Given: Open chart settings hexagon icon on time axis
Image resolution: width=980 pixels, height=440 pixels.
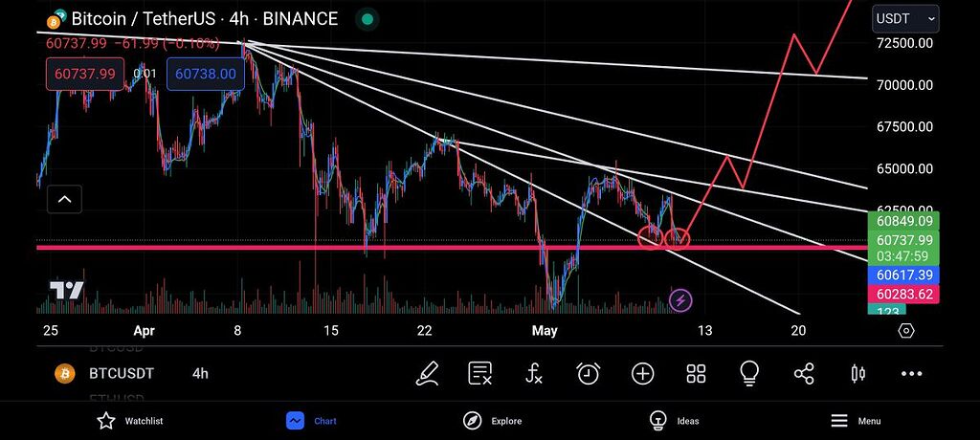Looking at the screenshot, I should 906,331.
